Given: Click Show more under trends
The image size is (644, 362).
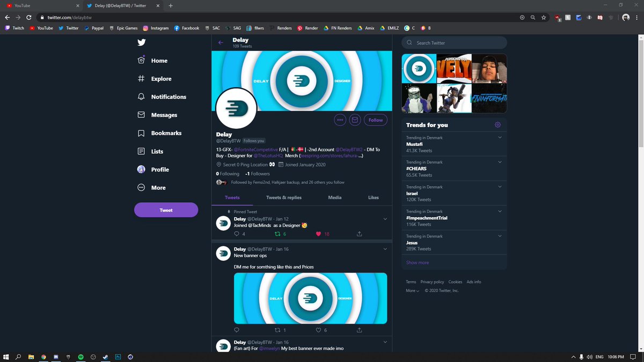Looking at the screenshot, I should [417, 263].
